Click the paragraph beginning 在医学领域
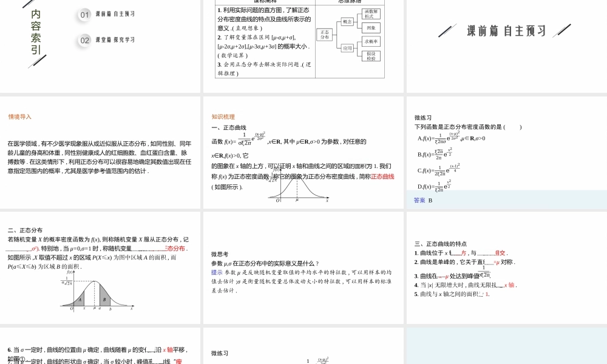Image resolution: width=607 pixels, height=364 pixels. pos(100,158)
